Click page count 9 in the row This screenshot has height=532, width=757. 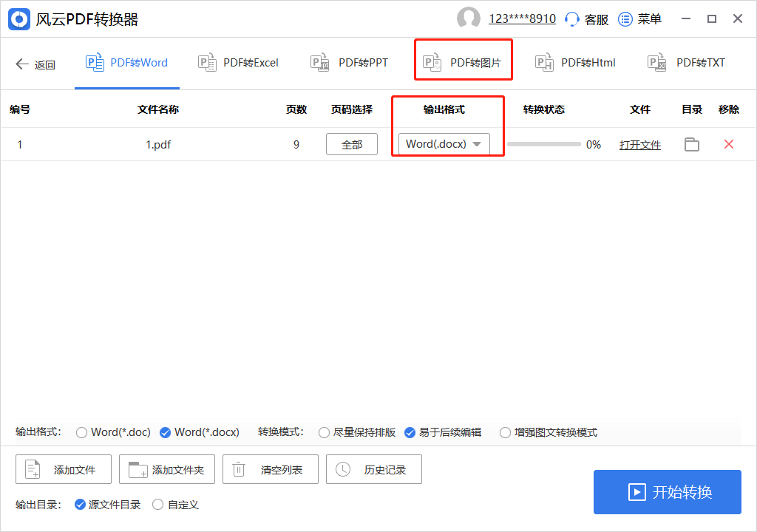296,144
